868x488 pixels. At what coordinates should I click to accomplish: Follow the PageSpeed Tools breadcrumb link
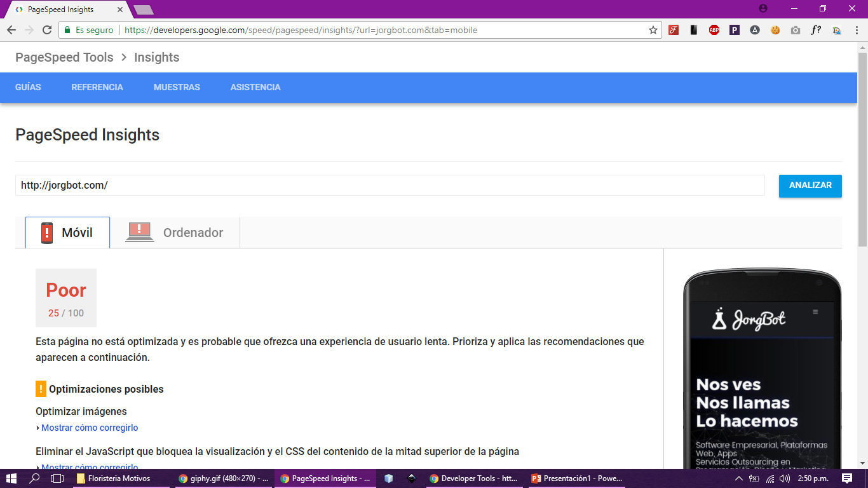(64, 57)
